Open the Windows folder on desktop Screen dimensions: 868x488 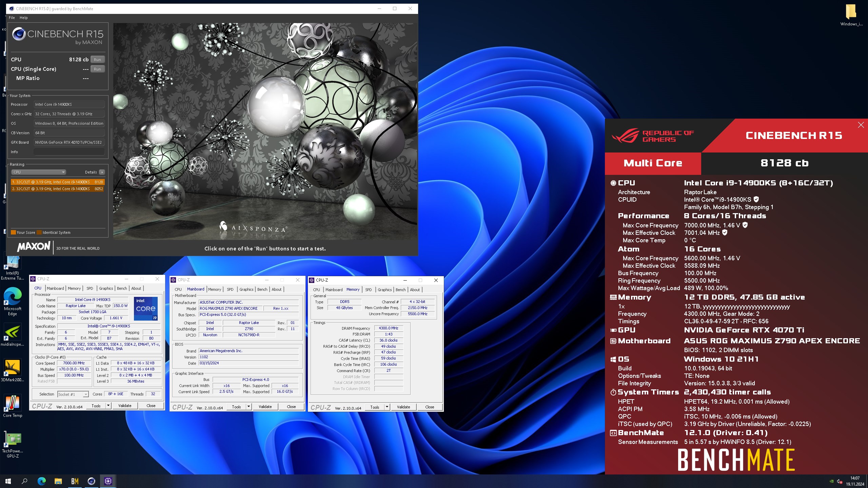[x=851, y=15]
